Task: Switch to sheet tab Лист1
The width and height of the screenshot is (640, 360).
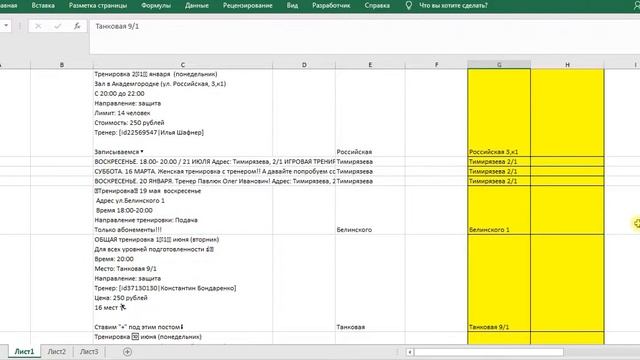Action: (24, 351)
